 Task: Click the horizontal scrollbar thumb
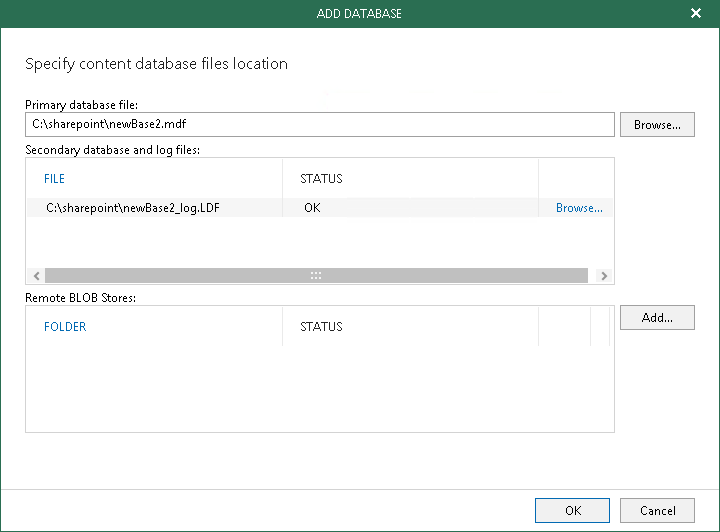coord(316,275)
